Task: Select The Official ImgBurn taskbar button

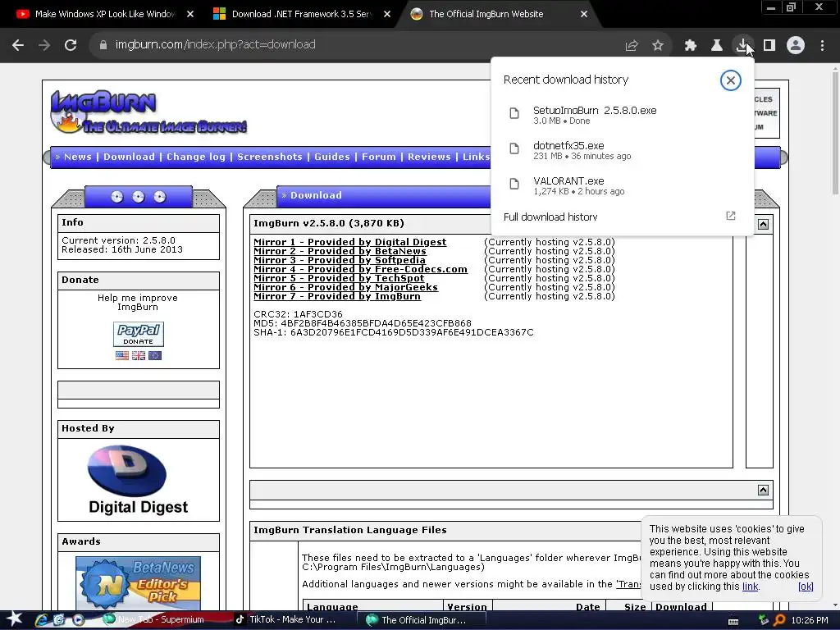Action: [x=423, y=620]
